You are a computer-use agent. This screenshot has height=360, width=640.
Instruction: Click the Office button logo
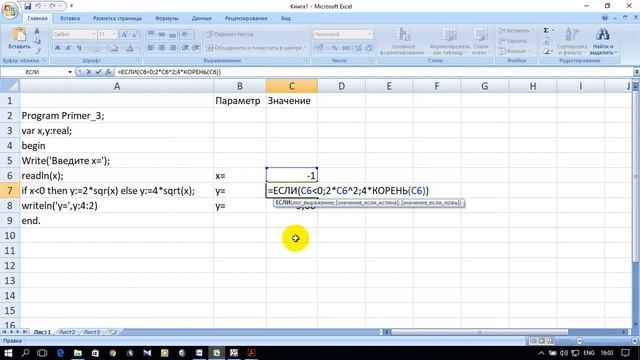click(x=10, y=10)
